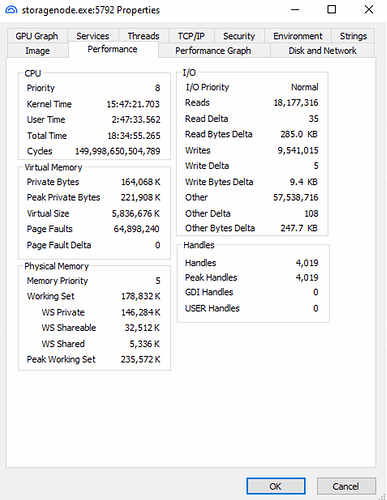Viewport: 387px width, 500px height.
Task: Click Read Bytes Delta value 285.0 KB
Action: click(299, 134)
